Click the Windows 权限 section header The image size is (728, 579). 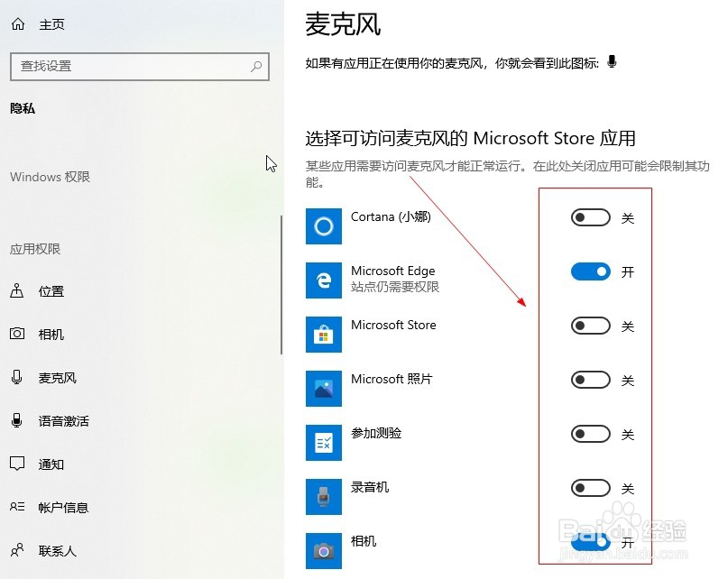tap(51, 177)
